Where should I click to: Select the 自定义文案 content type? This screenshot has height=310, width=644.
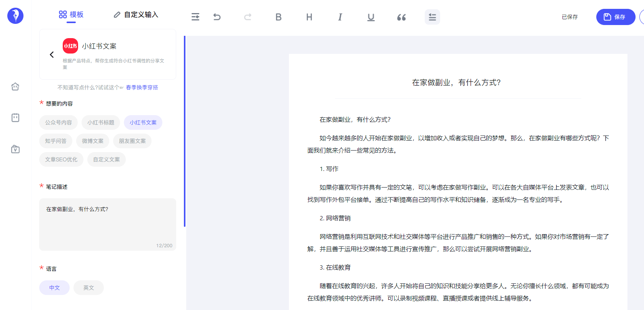pyautogui.click(x=107, y=159)
